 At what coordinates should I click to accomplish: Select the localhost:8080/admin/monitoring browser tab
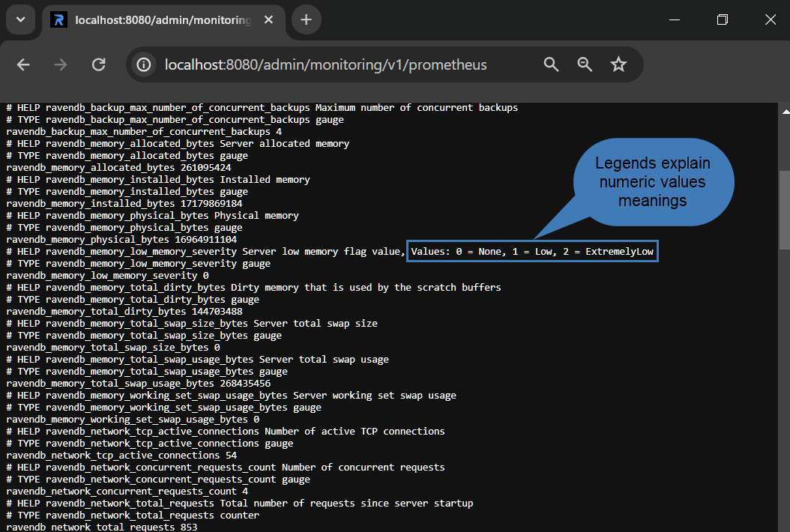pyautogui.click(x=163, y=20)
